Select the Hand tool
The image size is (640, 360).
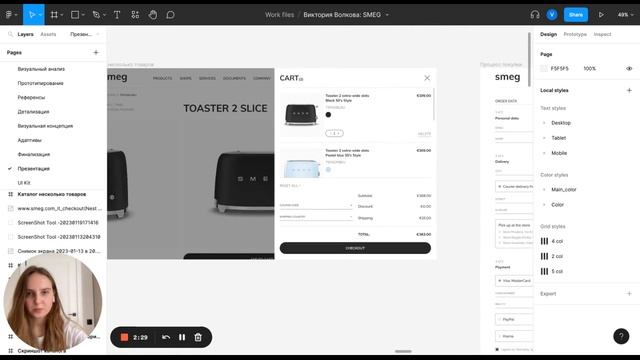153,15
